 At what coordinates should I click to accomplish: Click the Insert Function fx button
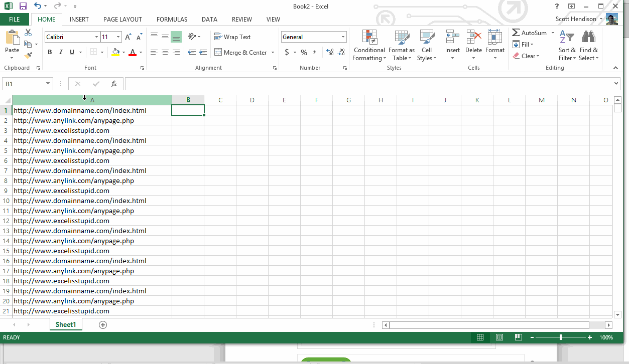(113, 83)
